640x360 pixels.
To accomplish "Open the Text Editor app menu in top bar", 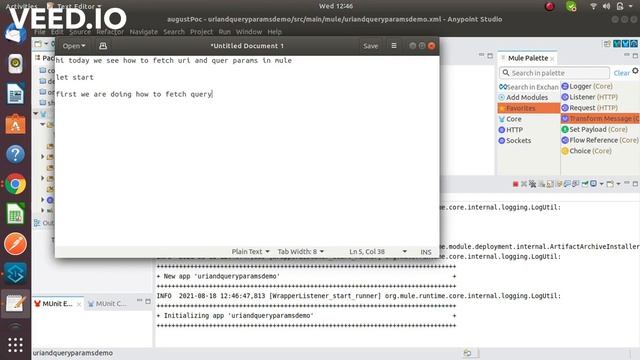I will [x=74, y=6].
